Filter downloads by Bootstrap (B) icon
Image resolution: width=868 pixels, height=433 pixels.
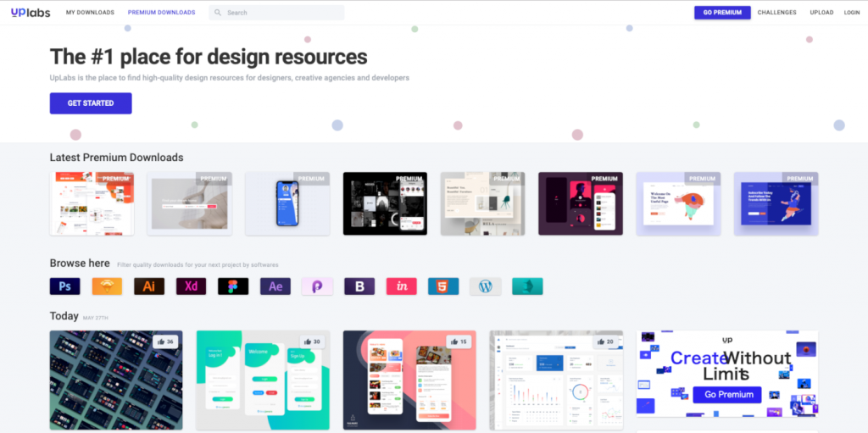click(359, 286)
